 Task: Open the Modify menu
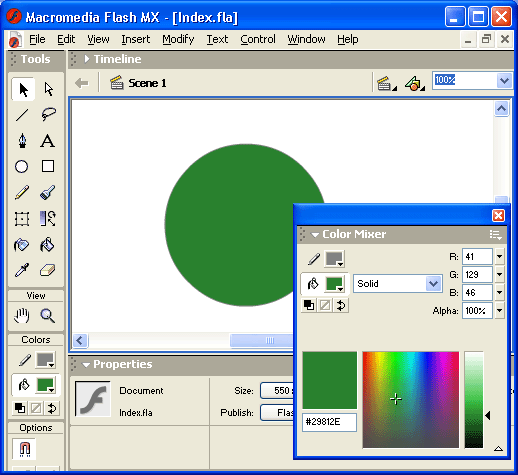tap(178, 39)
